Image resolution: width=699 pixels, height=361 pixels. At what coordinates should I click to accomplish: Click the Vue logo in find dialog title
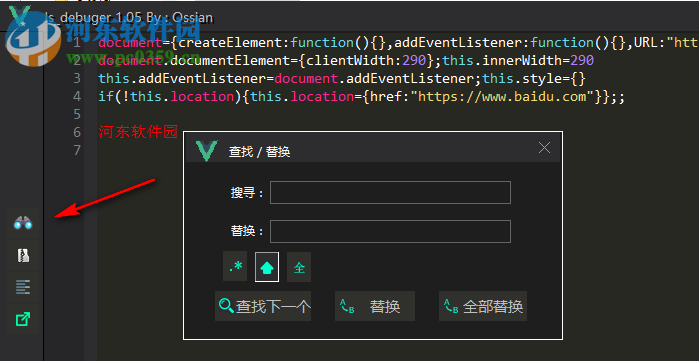click(x=206, y=151)
